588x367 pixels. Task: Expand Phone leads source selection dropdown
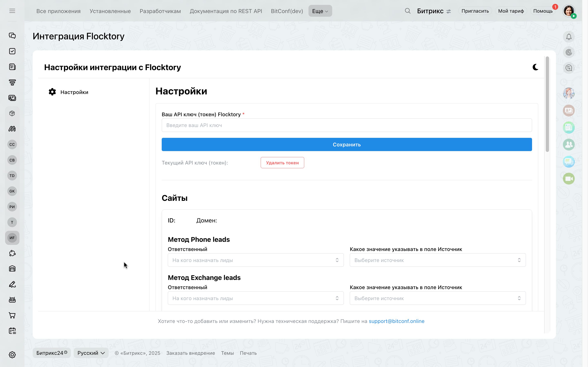(x=437, y=260)
